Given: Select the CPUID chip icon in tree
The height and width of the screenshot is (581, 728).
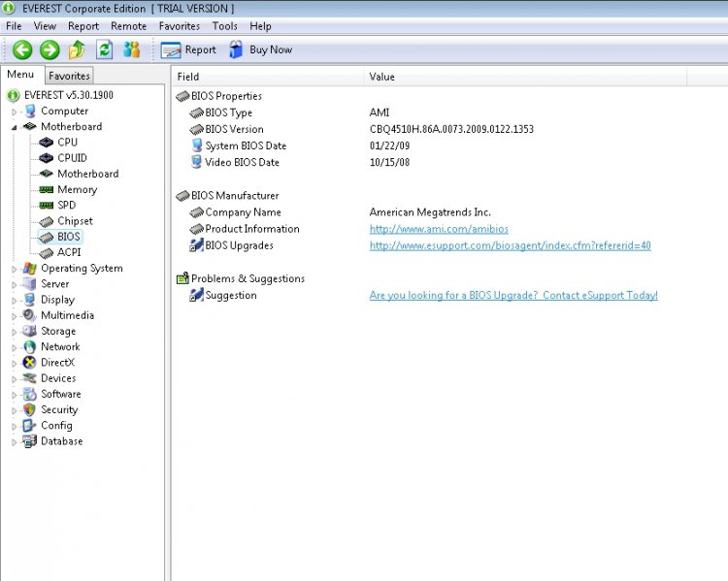Looking at the screenshot, I should [x=46, y=158].
